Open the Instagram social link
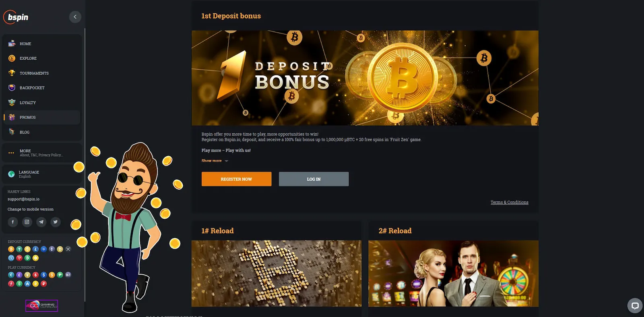The image size is (644, 317). [27, 222]
